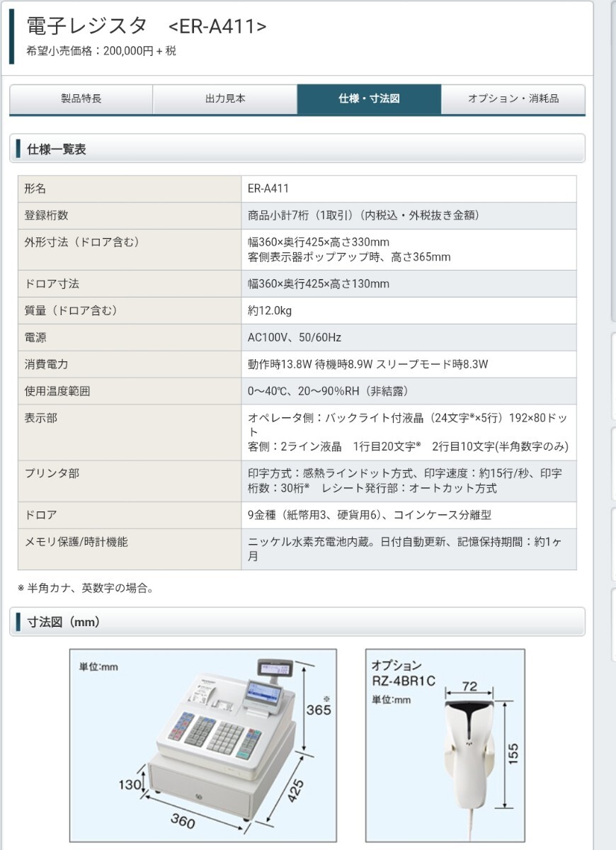The height and width of the screenshot is (850, 616).
Task: Click the 寸法図(mm) section header
Action: point(297,622)
